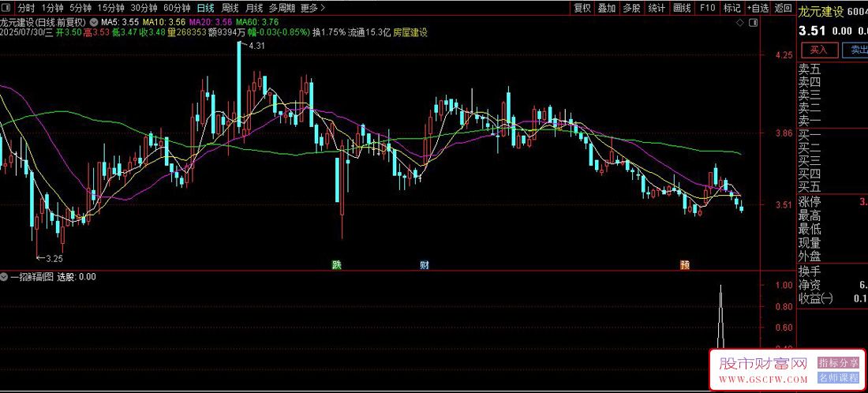868x393 pixels.
Task: Click the green 跌 event marker
Action: [x=336, y=264]
